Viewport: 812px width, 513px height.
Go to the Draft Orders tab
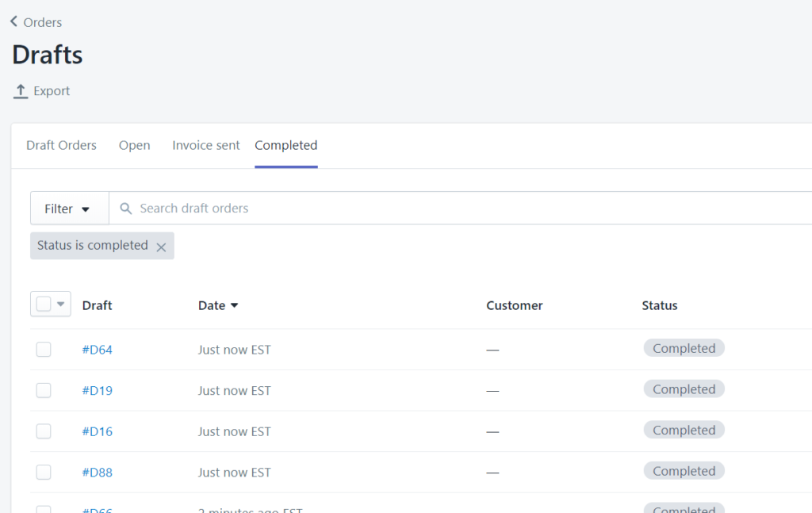[x=61, y=146]
